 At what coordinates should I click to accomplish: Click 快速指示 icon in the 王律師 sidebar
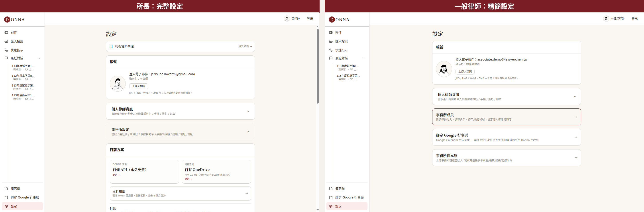click(x=6, y=50)
